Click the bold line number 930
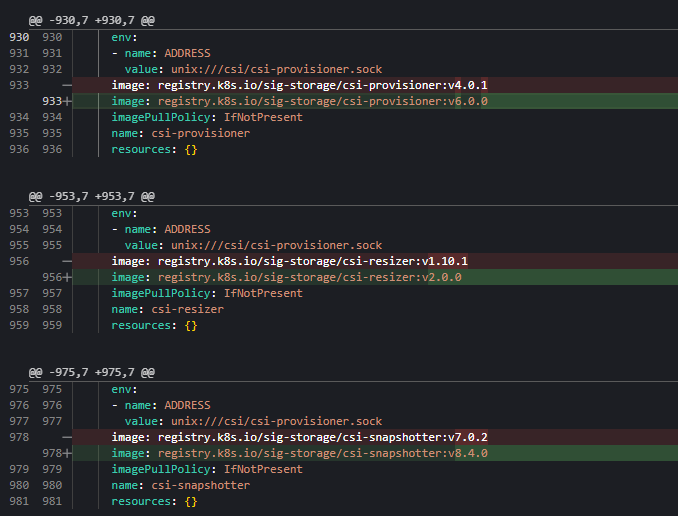Image resolution: width=678 pixels, height=516 pixels. [x=19, y=37]
